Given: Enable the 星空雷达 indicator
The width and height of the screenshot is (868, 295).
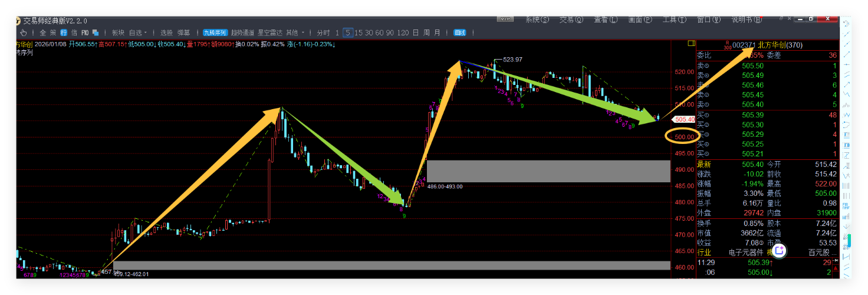Looking at the screenshot, I should [270, 32].
